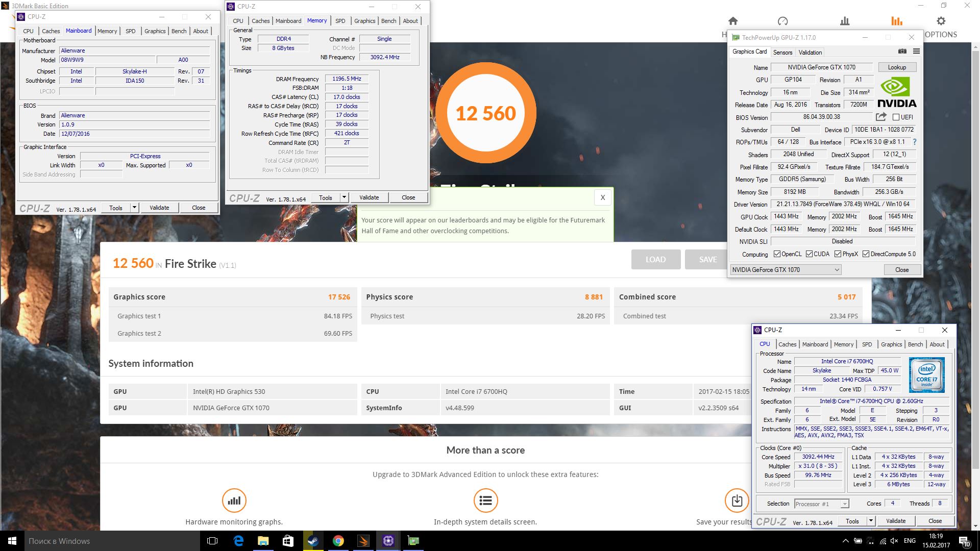Click ENG language indicator in tray

coord(910,541)
